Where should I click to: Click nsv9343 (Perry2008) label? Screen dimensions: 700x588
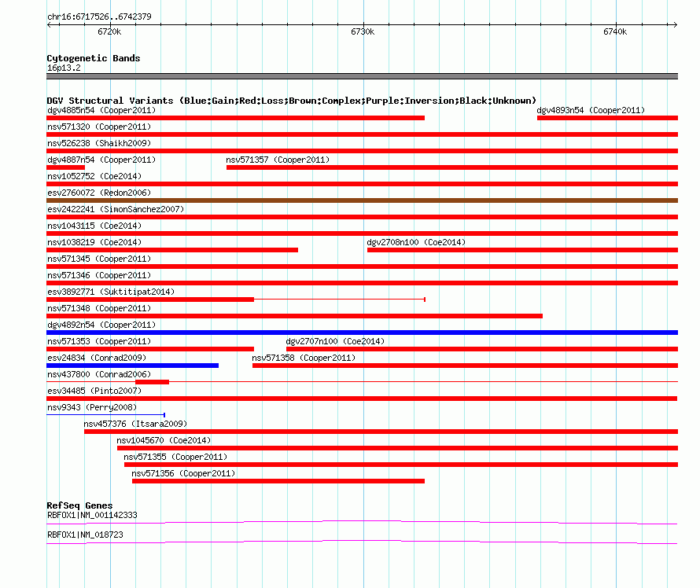pyautogui.click(x=92, y=407)
